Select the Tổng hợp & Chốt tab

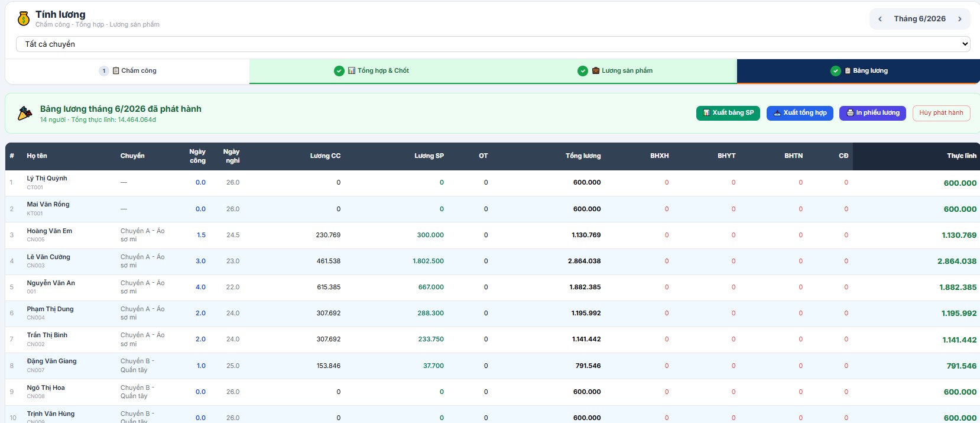[x=371, y=71]
